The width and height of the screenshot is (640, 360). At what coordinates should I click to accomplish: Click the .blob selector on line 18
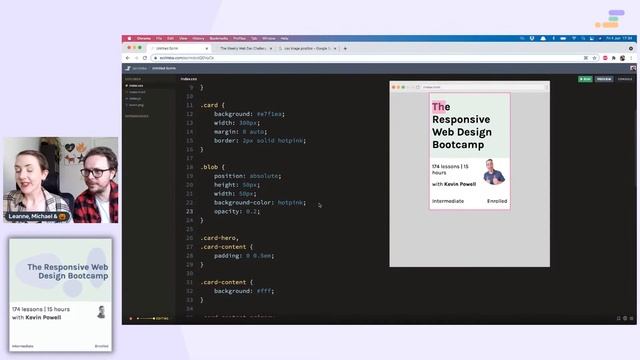(209, 167)
